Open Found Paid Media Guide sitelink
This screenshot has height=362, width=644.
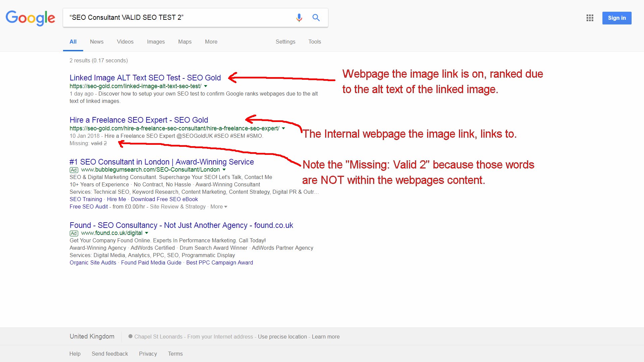151,262
